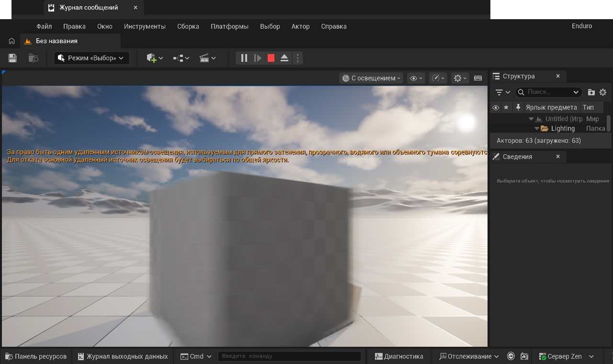Open the Режим «Выбор» mode dropdown

click(x=91, y=58)
